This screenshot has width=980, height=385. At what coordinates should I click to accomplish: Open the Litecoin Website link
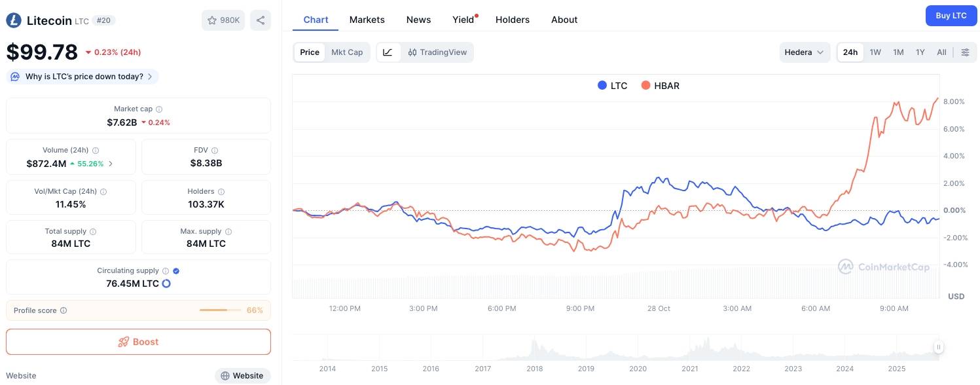(242, 375)
